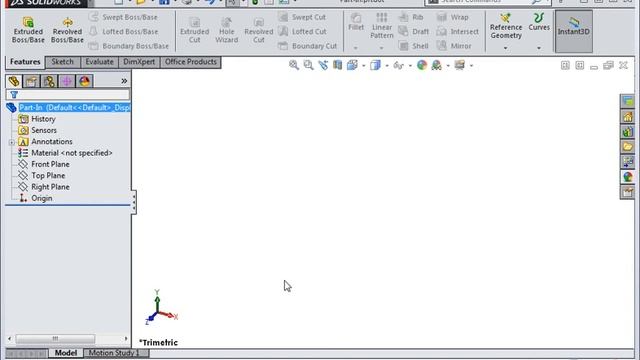Open the Fillet dropdown arrow
Screen dimensions: 640x360
point(356,48)
